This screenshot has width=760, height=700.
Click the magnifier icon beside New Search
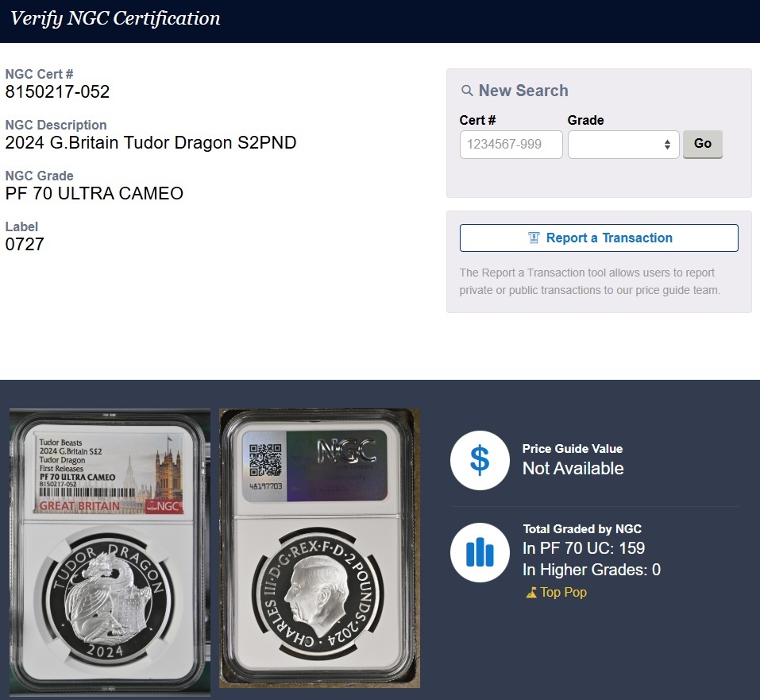click(x=467, y=91)
